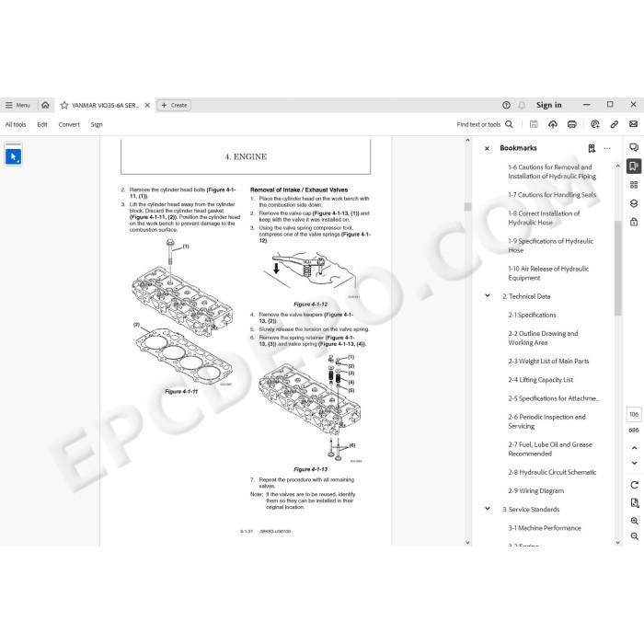Open bookmark 2-2 Outline Drawing
The image size is (644, 644).
point(543,338)
